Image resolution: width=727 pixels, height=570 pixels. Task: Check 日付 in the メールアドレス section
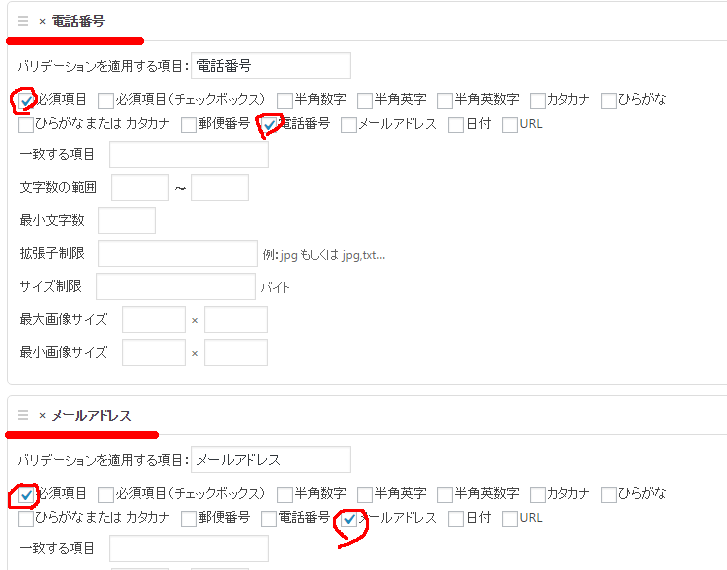456,519
